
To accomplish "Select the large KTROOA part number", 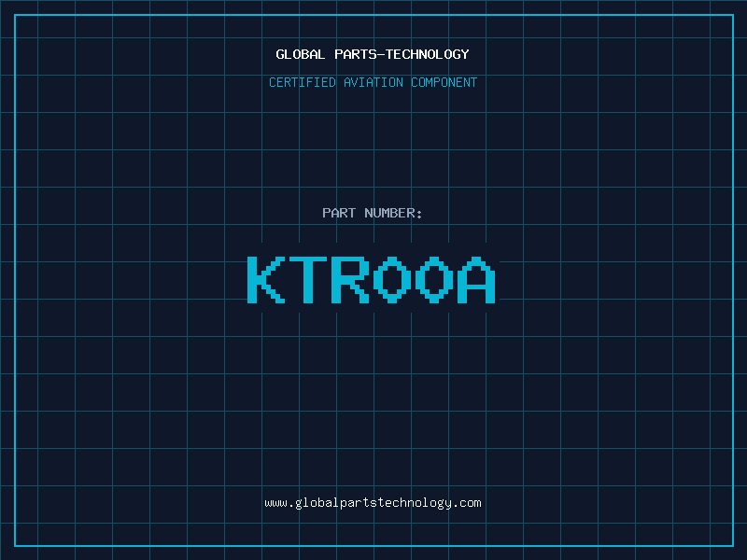I will coord(373,280).
